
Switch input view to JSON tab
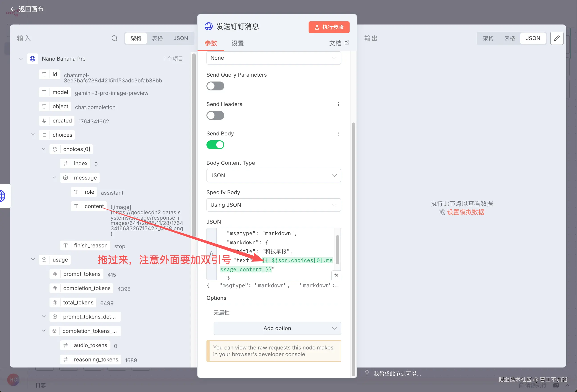(x=181, y=38)
